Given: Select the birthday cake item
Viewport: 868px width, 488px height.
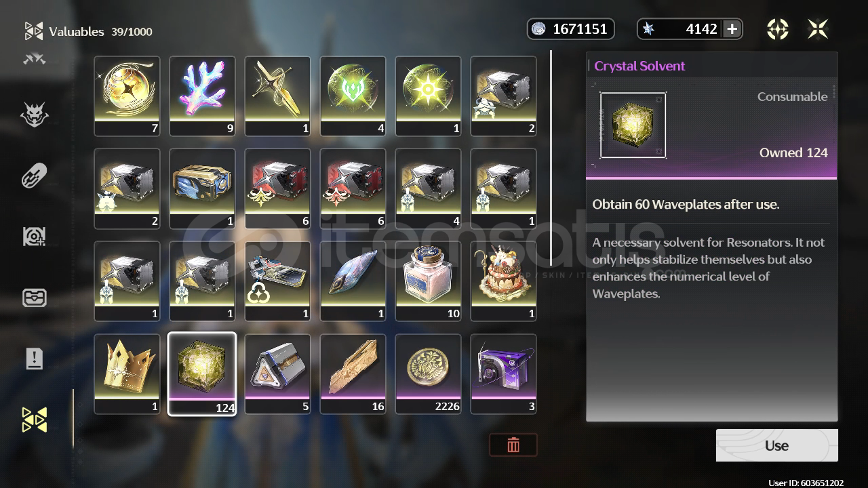Looking at the screenshot, I should click(504, 281).
